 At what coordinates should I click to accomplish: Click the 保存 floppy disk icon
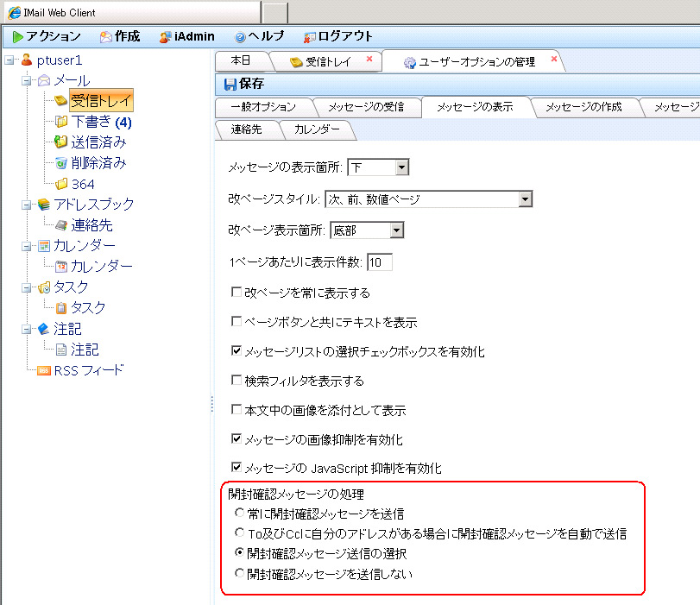[x=230, y=85]
